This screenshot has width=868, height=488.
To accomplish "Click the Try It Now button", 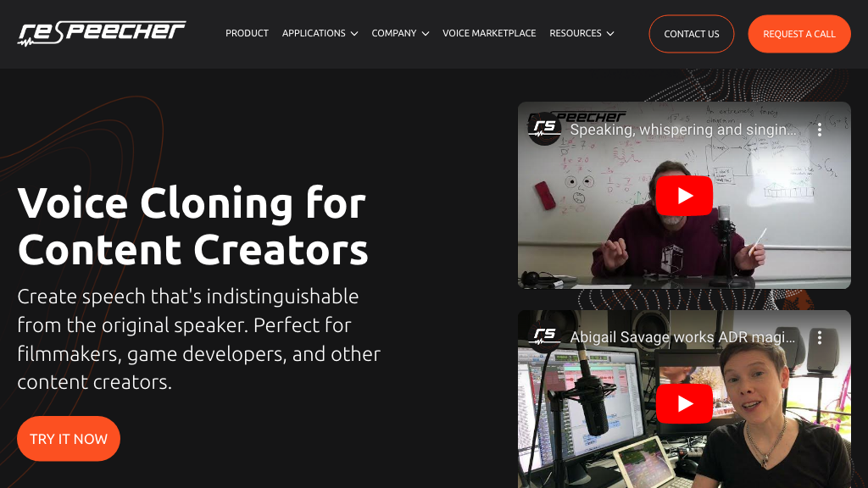I will click(69, 439).
